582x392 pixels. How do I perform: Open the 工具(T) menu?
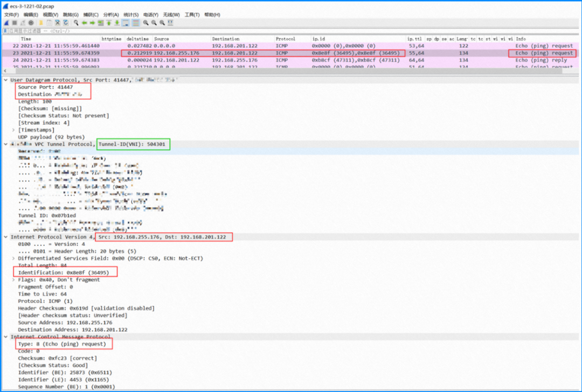click(192, 15)
